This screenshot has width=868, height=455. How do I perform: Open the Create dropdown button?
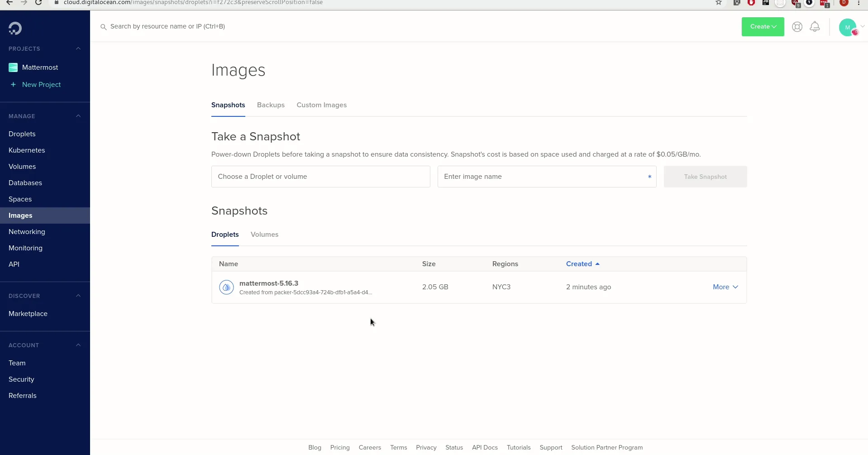pyautogui.click(x=763, y=27)
